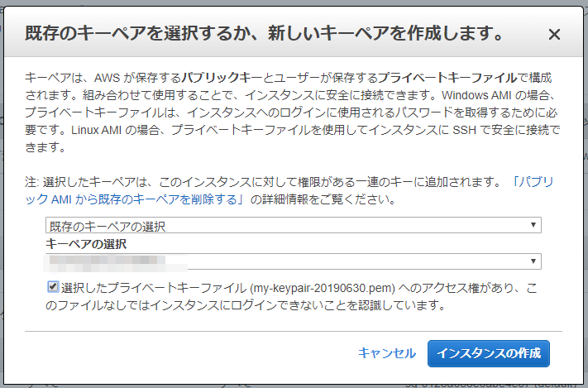Open the パブリック AMI から既存のキーペアを削除する link
Image resolution: width=588 pixels, height=388 pixels.
[x=289, y=190]
